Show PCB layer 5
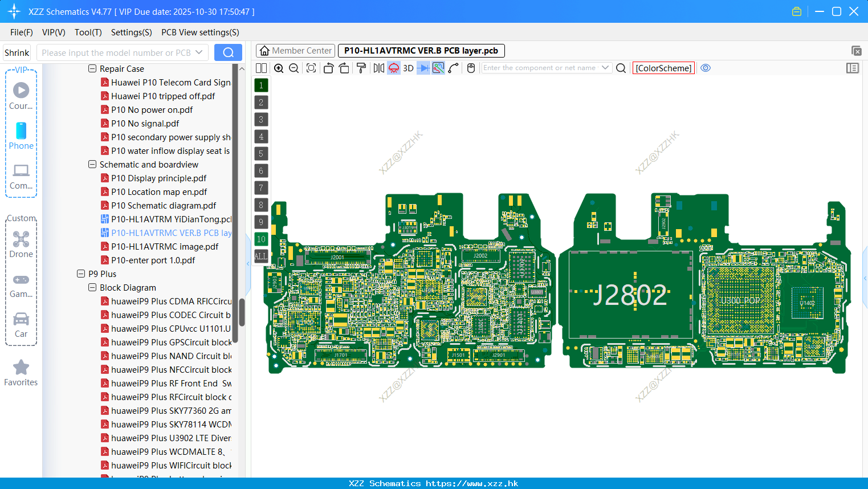Image resolution: width=868 pixels, height=489 pixels. [x=261, y=153]
